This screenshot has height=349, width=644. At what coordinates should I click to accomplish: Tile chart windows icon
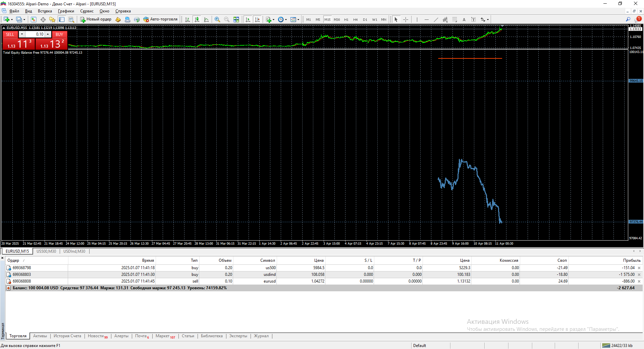coord(236,19)
